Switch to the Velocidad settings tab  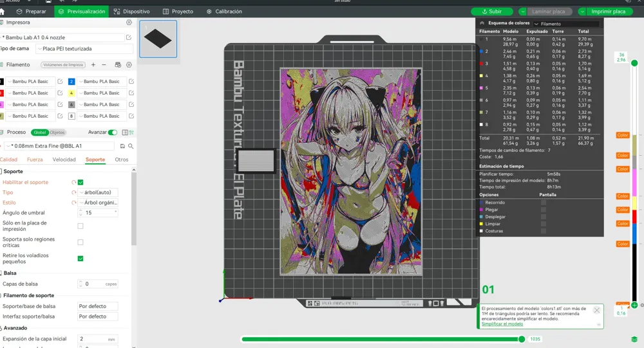[x=64, y=160]
